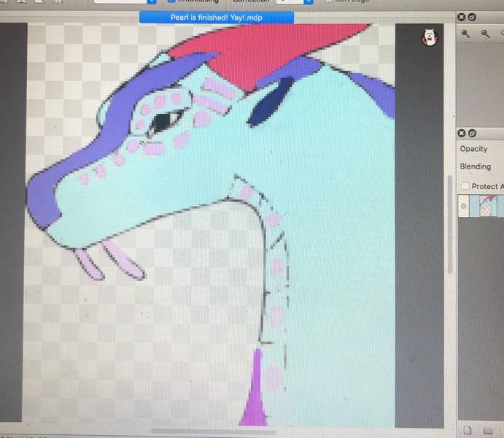Add a new layer folder with the folder icon
The image size is (504, 438).
tap(488, 429)
